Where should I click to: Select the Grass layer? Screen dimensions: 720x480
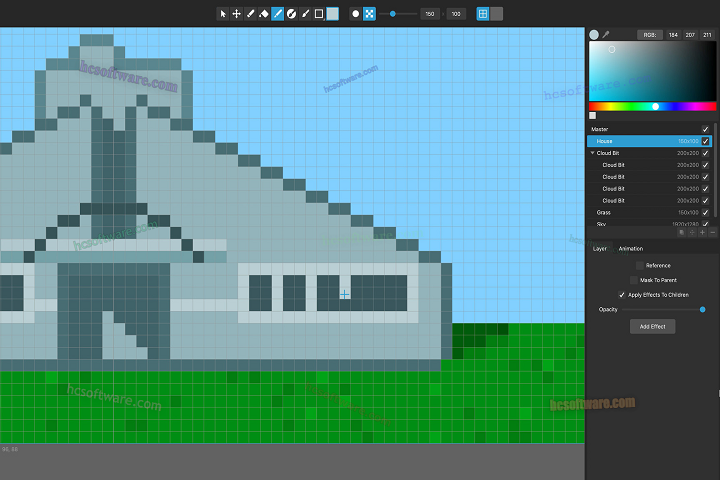click(649, 213)
